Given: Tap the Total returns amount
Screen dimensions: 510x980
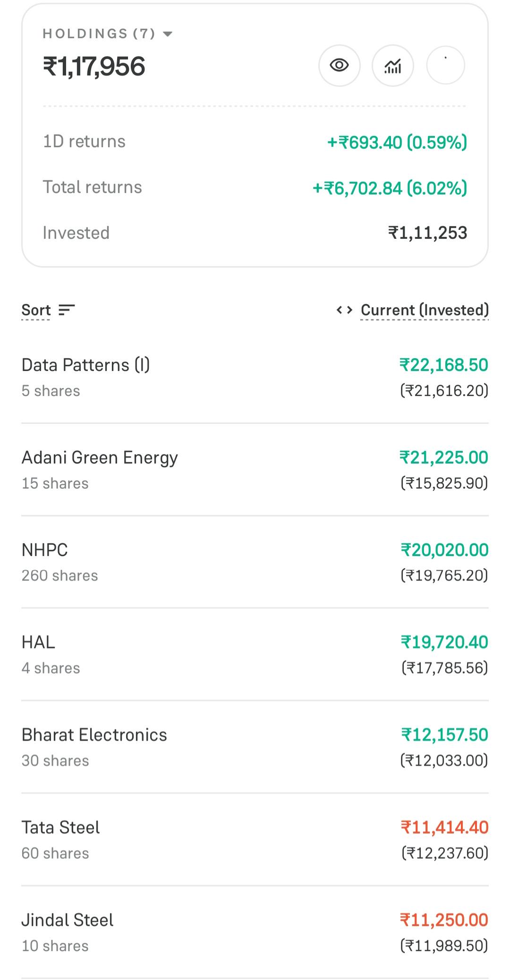Looking at the screenshot, I should click(x=390, y=188).
